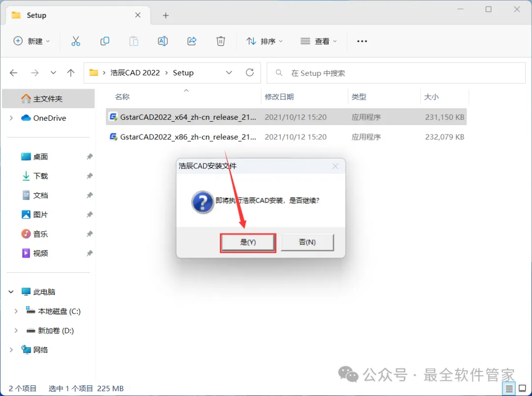
Task: Click the Rename icon in toolbar
Action: pos(163,41)
